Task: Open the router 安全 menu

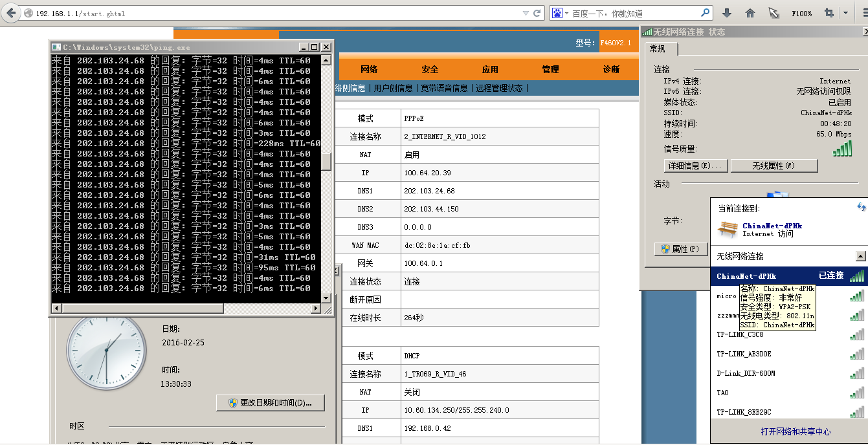Action: coord(430,69)
